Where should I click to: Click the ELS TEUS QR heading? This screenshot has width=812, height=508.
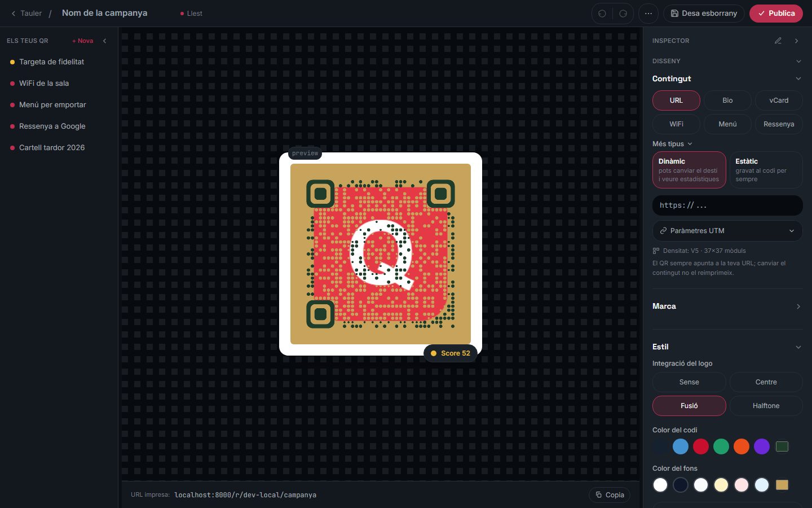[28, 41]
